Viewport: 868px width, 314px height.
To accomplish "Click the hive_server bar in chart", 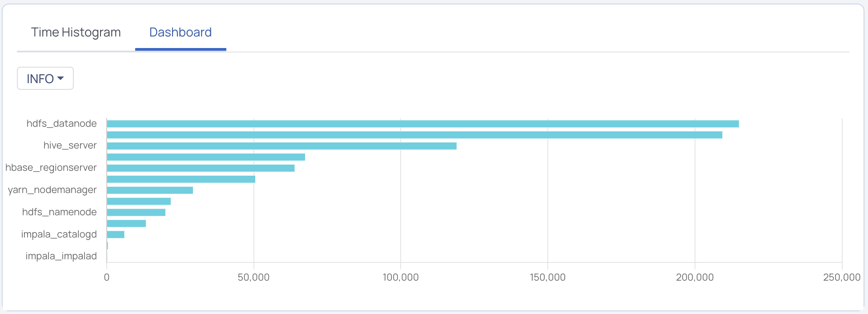I will pos(281,146).
